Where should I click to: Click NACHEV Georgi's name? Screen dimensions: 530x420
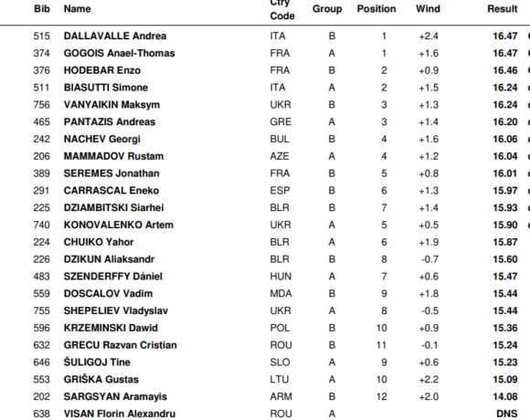pos(101,139)
